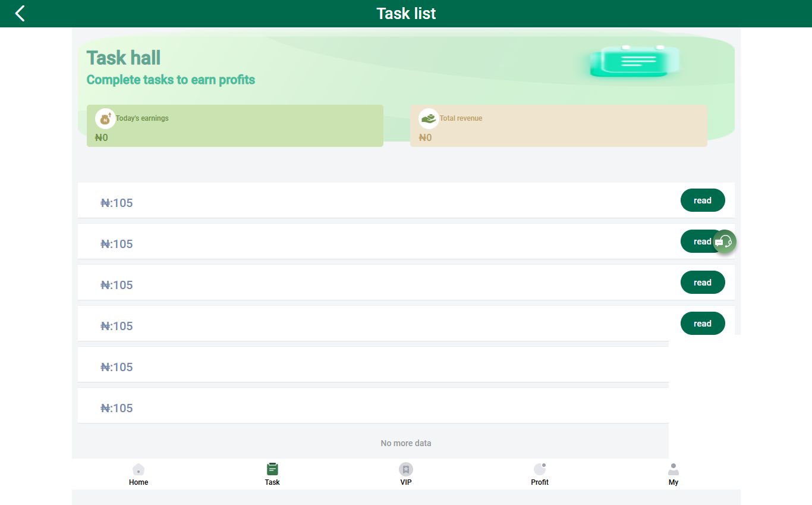
Task: Switch to the Profit tab
Action: 540,474
